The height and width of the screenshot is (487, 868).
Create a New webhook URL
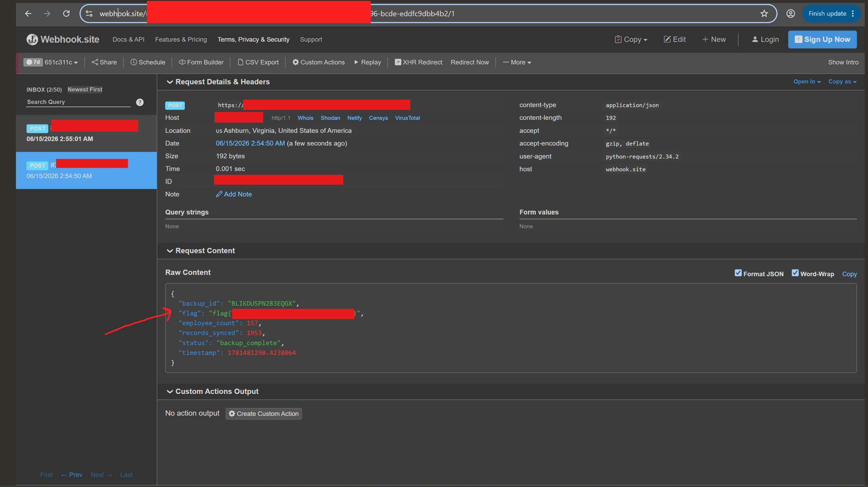coord(714,39)
